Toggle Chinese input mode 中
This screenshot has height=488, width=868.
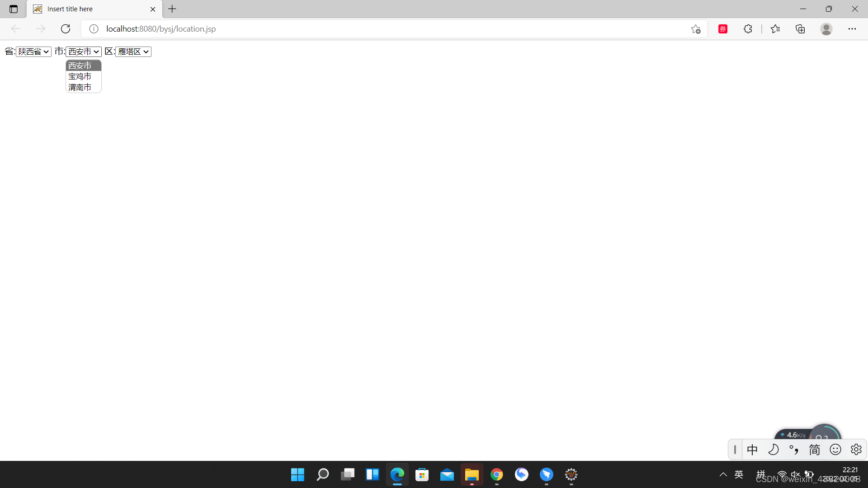[752, 450]
